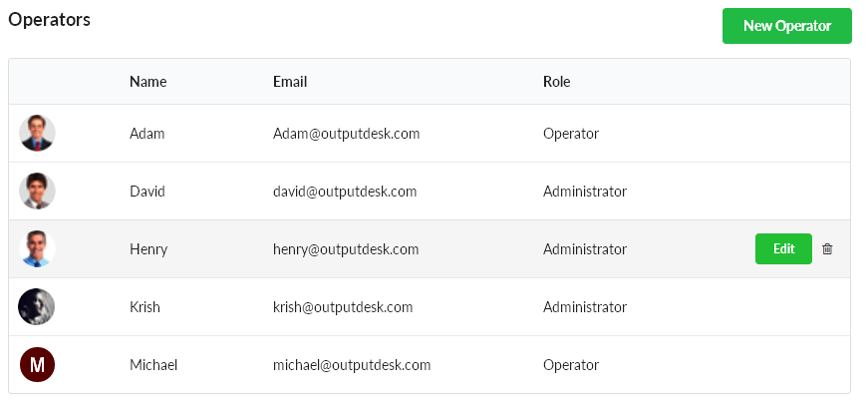Select the Email column header
The height and width of the screenshot is (409, 868).
pyautogui.click(x=290, y=82)
